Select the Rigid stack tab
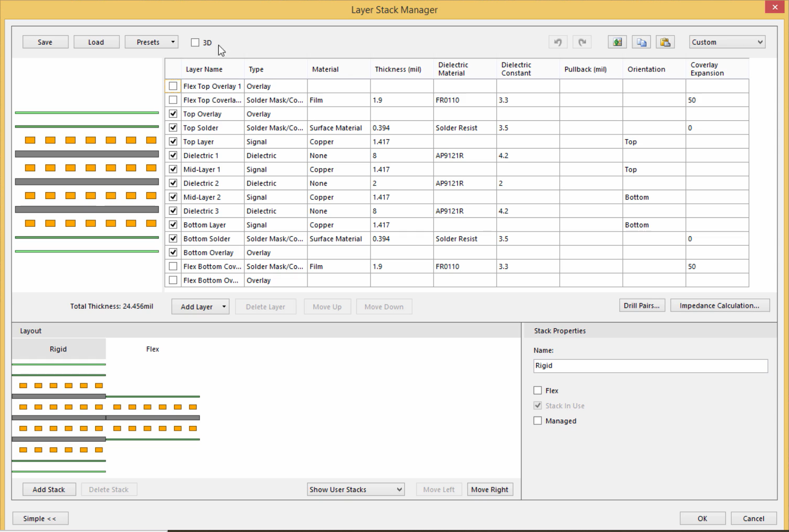 coord(58,349)
